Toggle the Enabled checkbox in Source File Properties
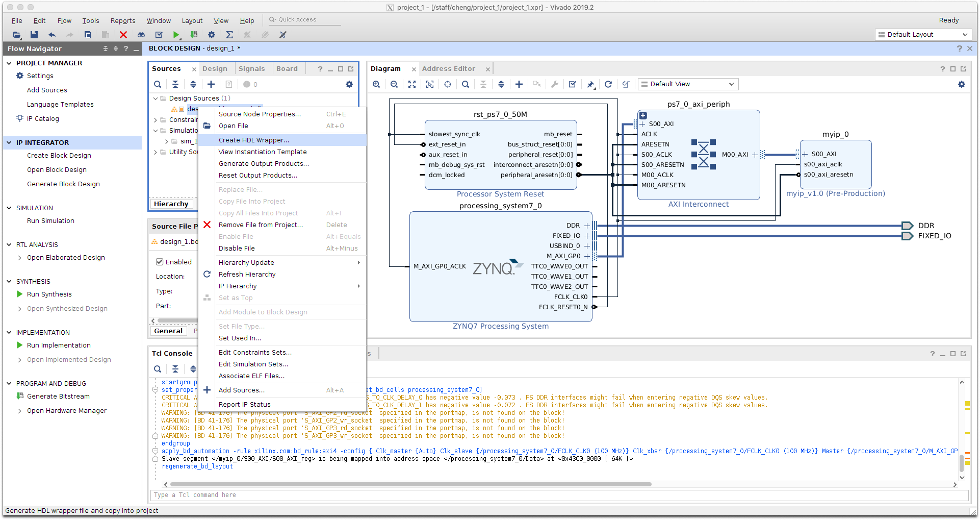The image size is (980, 520). (x=160, y=262)
